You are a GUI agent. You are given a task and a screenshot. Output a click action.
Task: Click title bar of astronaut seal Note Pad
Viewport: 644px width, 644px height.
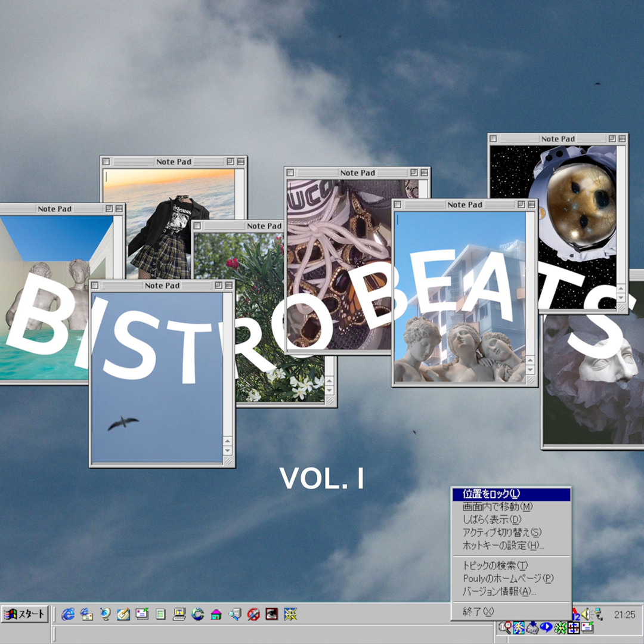tap(558, 139)
